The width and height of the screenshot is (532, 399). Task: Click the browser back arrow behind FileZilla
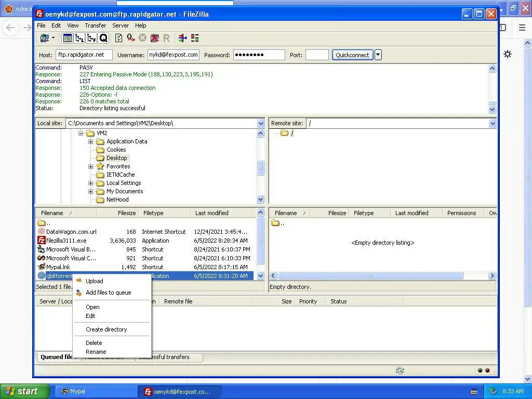tap(10, 28)
